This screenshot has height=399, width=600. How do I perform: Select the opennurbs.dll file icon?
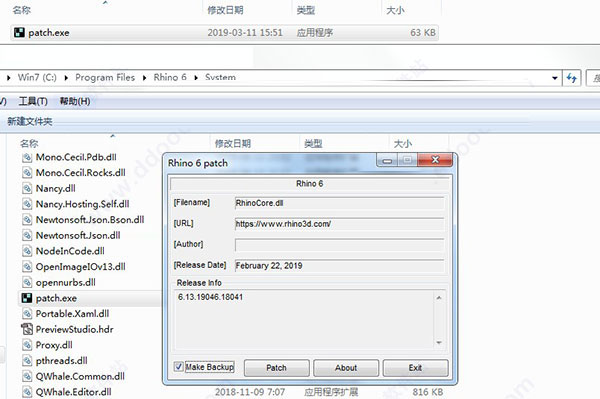(x=27, y=283)
